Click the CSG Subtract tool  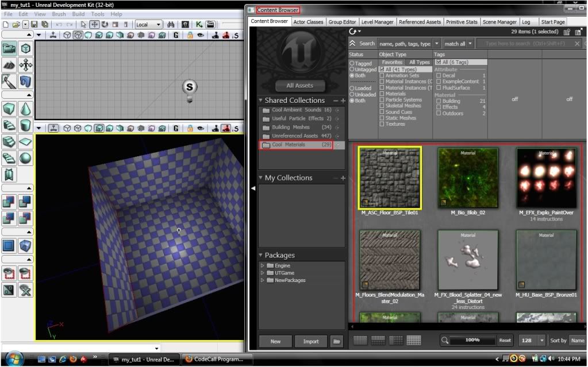[x=25, y=202]
